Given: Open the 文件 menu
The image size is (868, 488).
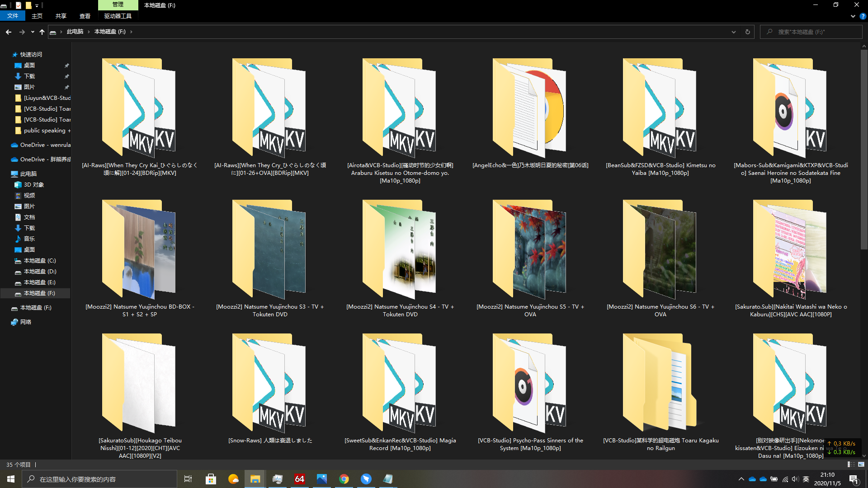Looking at the screenshot, I should pyautogui.click(x=13, y=16).
